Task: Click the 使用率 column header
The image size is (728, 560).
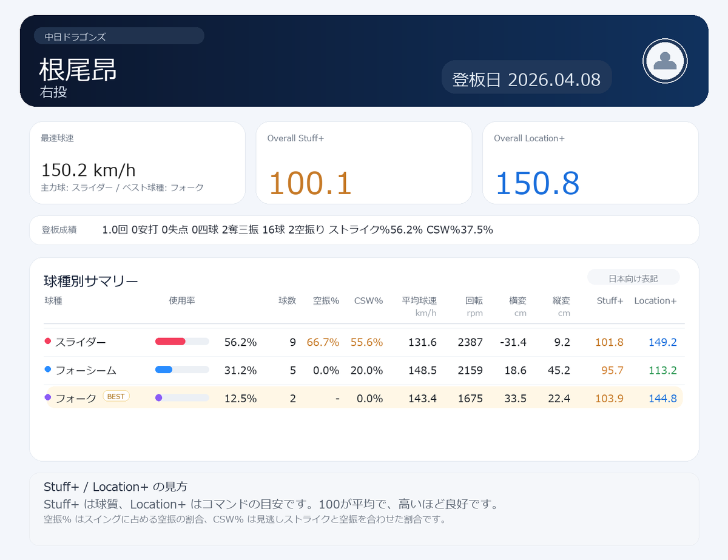Action: click(181, 300)
